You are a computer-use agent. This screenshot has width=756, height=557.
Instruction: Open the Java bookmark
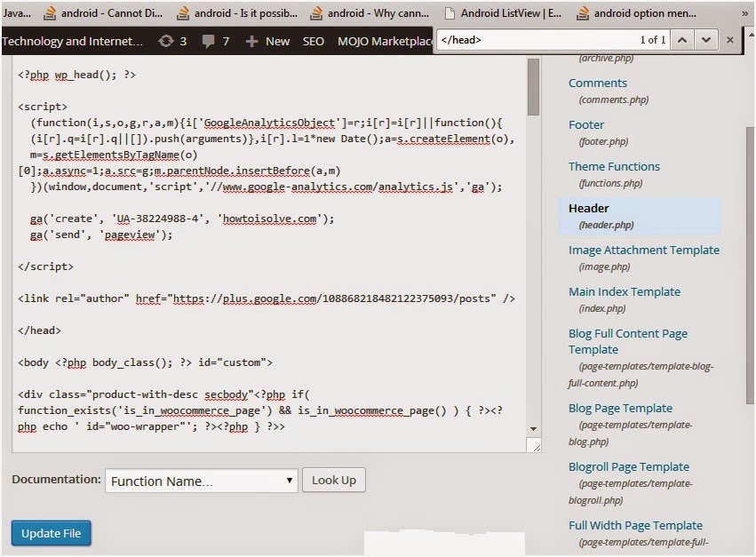pyautogui.click(x=17, y=13)
